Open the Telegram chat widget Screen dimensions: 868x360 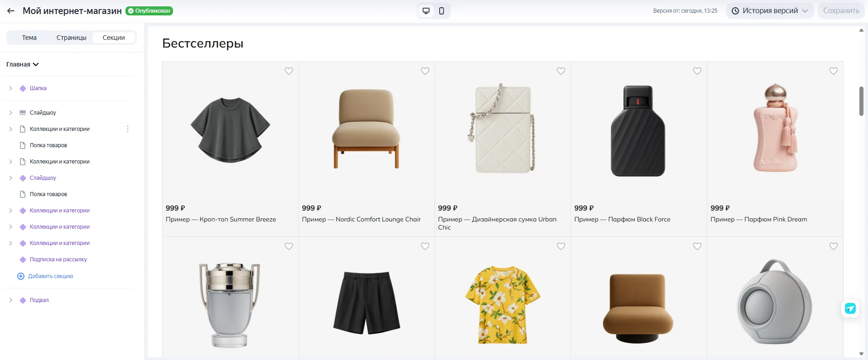click(x=850, y=308)
